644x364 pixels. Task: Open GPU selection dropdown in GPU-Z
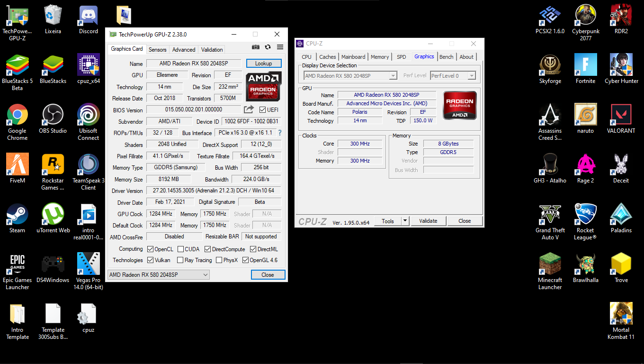click(159, 275)
